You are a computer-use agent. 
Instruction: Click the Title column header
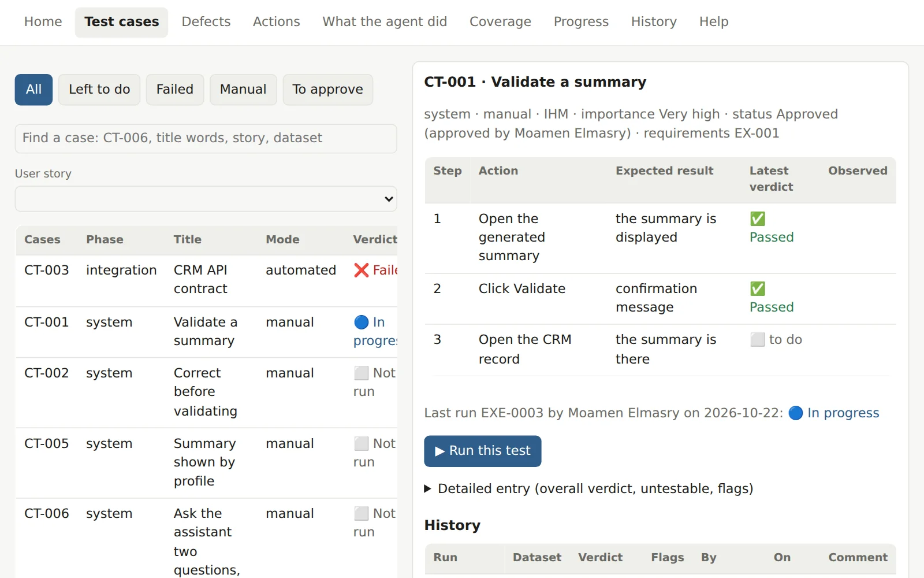click(x=188, y=239)
